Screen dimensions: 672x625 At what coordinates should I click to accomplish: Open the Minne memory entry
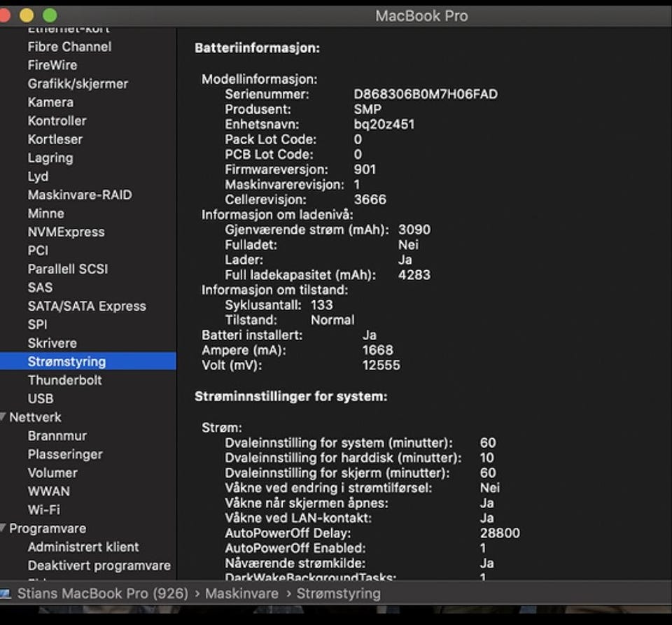tap(45, 213)
